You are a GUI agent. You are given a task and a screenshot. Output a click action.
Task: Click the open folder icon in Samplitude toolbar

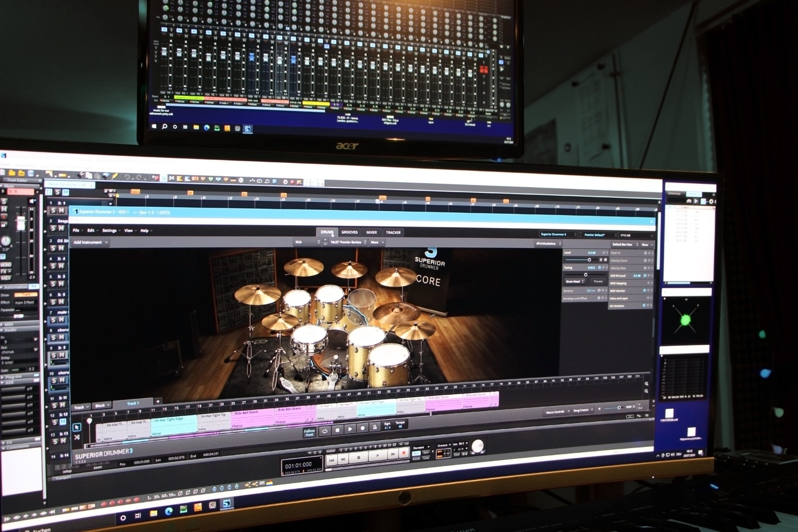click(12, 172)
